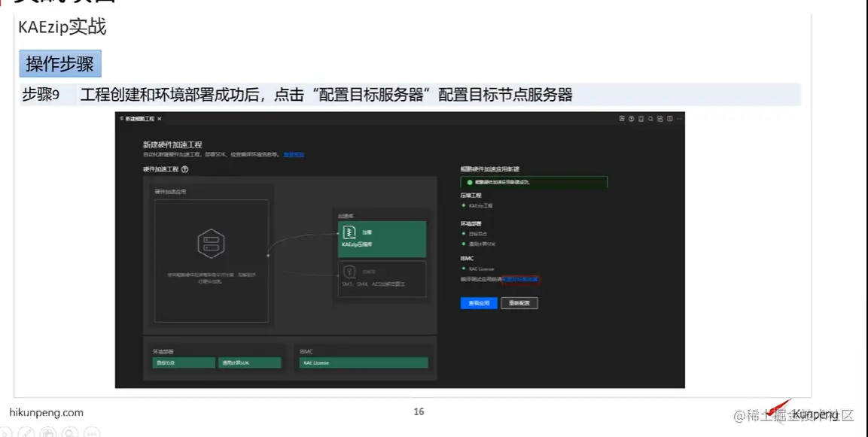This screenshot has width=868, height=437.
Task: Click the 步骤9 step label
Action: point(41,95)
